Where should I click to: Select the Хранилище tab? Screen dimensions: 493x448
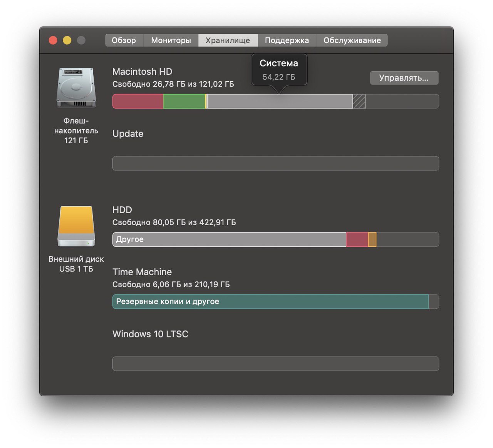coord(228,40)
